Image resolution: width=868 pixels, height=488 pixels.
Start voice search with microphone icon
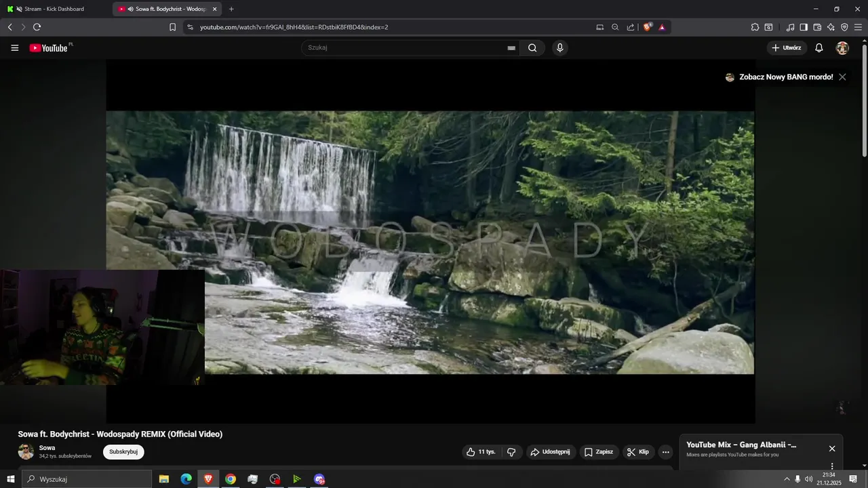(559, 48)
